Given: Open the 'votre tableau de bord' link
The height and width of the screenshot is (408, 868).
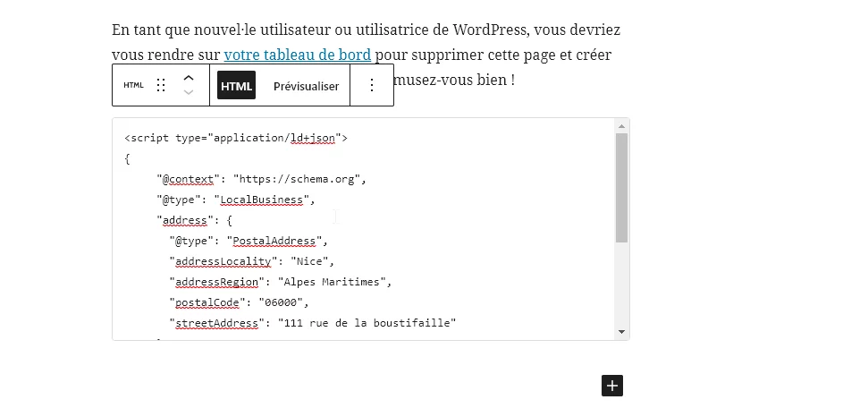Looking at the screenshot, I should (297, 55).
